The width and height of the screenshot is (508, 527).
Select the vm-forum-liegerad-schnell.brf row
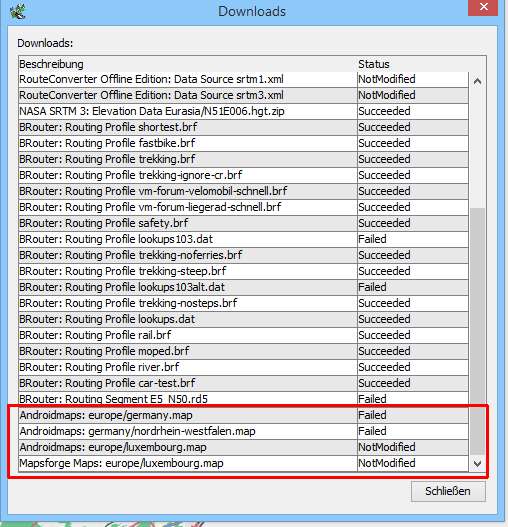click(243, 207)
